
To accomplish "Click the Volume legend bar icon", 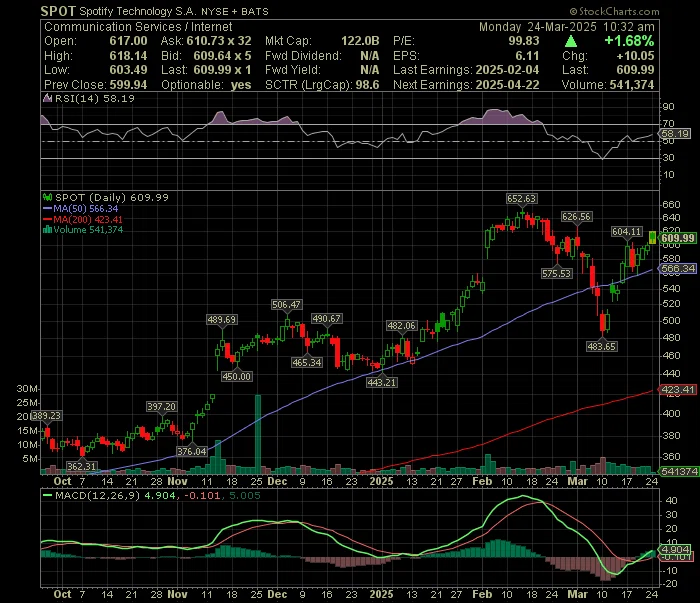I will pyautogui.click(x=47, y=230).
